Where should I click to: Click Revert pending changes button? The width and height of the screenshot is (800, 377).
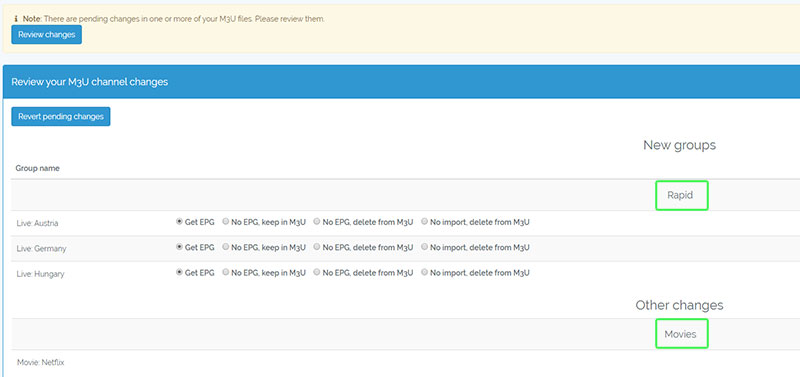tap(61, 116)
